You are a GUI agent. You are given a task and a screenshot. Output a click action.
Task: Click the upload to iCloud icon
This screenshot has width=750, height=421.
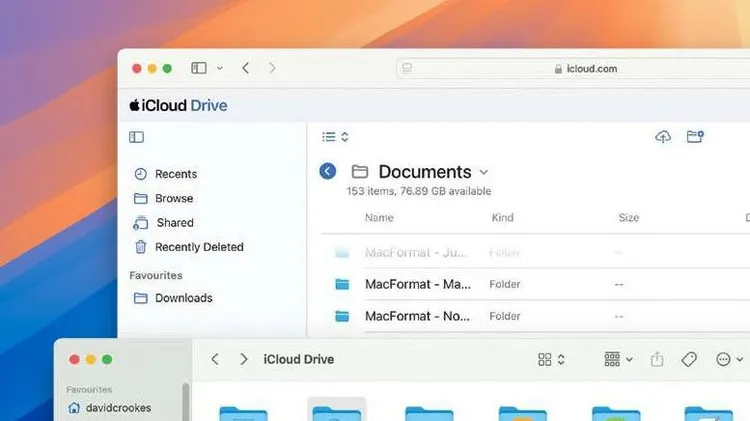pos(662,137)
